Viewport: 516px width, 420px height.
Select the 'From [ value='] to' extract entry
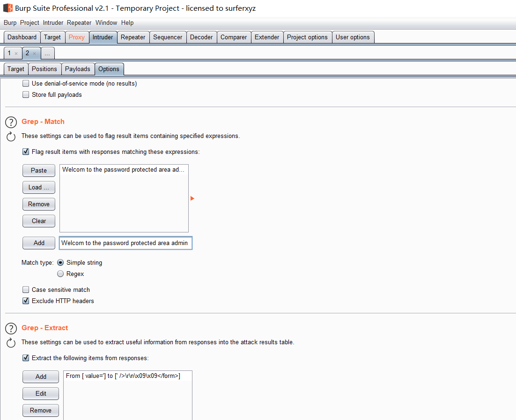(x=127, y=376)
